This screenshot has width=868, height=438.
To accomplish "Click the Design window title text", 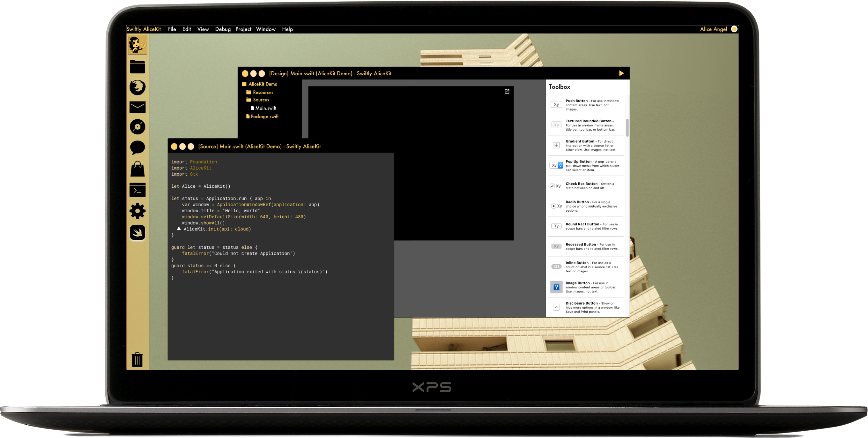I will point(330,73).
